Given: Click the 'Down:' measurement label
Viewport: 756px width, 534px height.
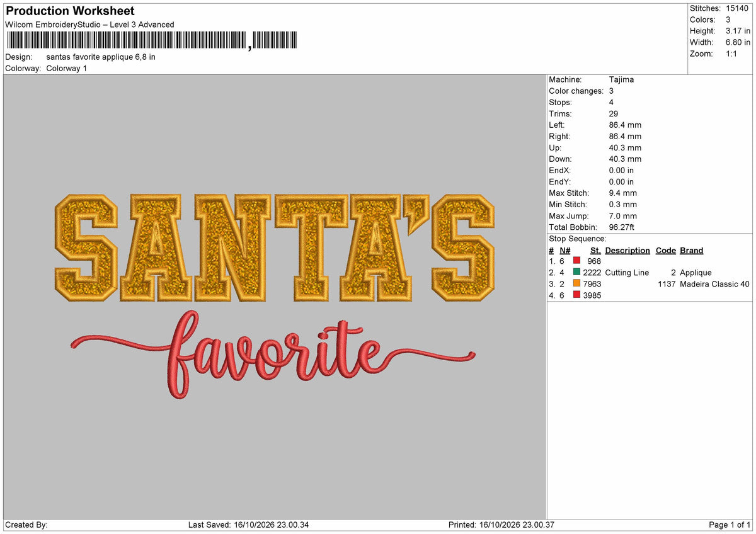Looking at the screenshot, I should (x=559, y=159).
